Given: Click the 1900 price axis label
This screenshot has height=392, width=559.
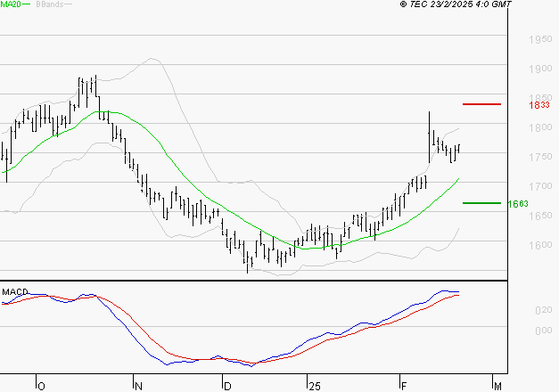Looking at the screenshot, I should coord(540,69).
